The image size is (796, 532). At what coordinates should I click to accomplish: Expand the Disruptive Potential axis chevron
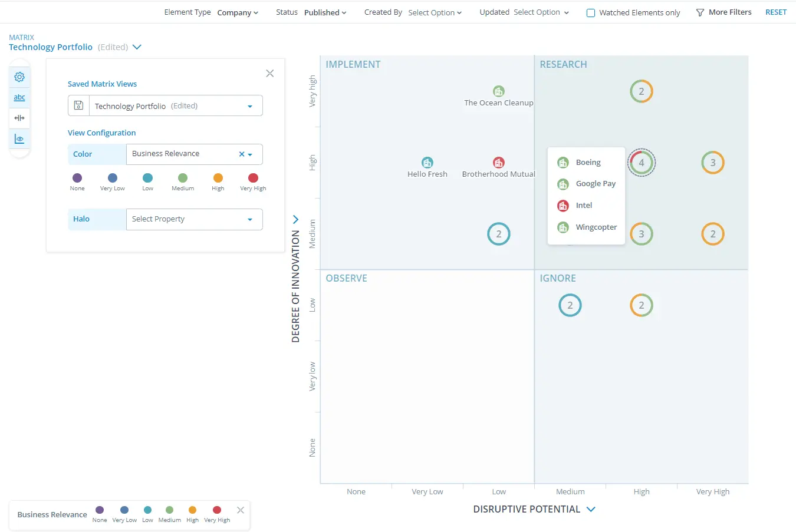click(591, 510)
